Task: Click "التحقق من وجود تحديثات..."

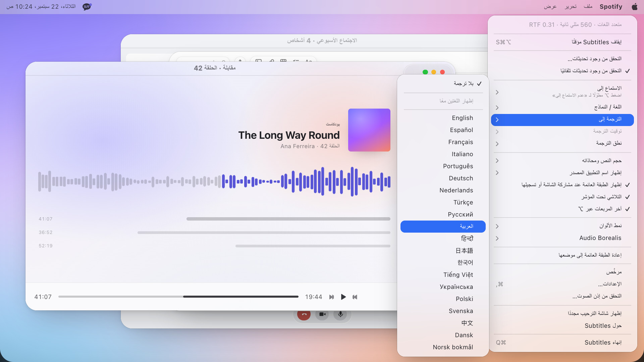Action: tap(562, 59)
